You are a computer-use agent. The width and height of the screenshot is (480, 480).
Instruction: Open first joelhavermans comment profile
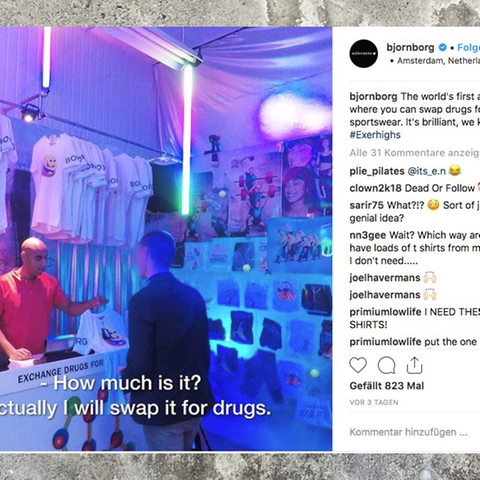coord(385,278)
